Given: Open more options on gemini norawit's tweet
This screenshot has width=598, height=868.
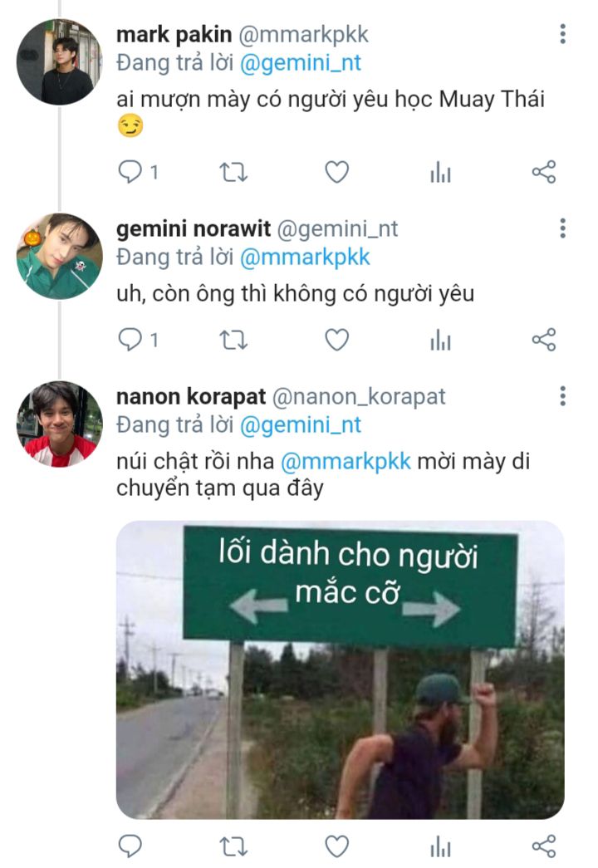Looking at the screenshot, I should pos(562,228).
